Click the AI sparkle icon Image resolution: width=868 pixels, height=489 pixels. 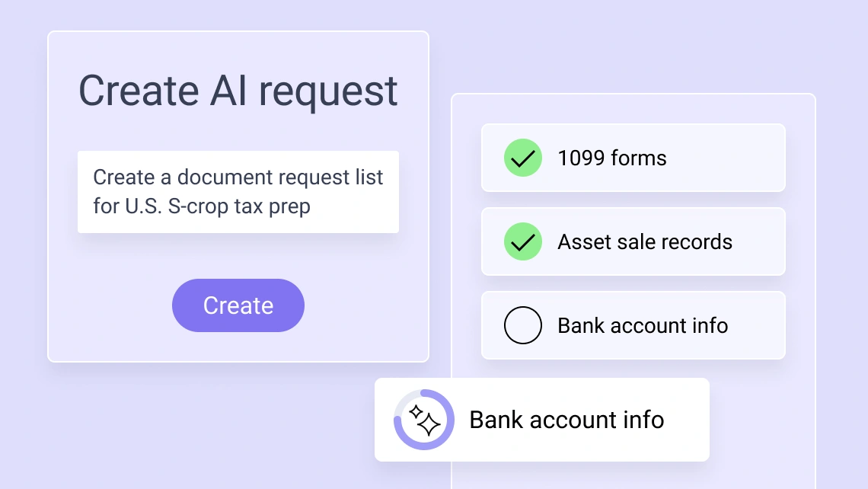click(x=424, y=420)
